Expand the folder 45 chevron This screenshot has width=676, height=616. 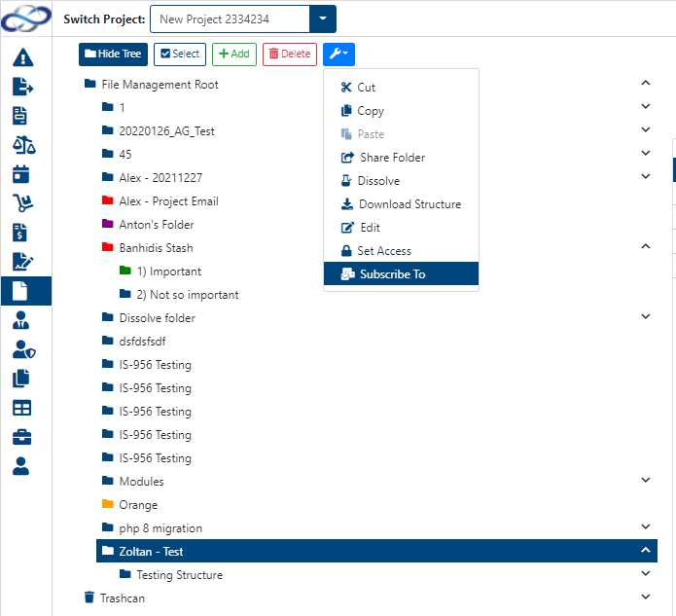[646, 153]
